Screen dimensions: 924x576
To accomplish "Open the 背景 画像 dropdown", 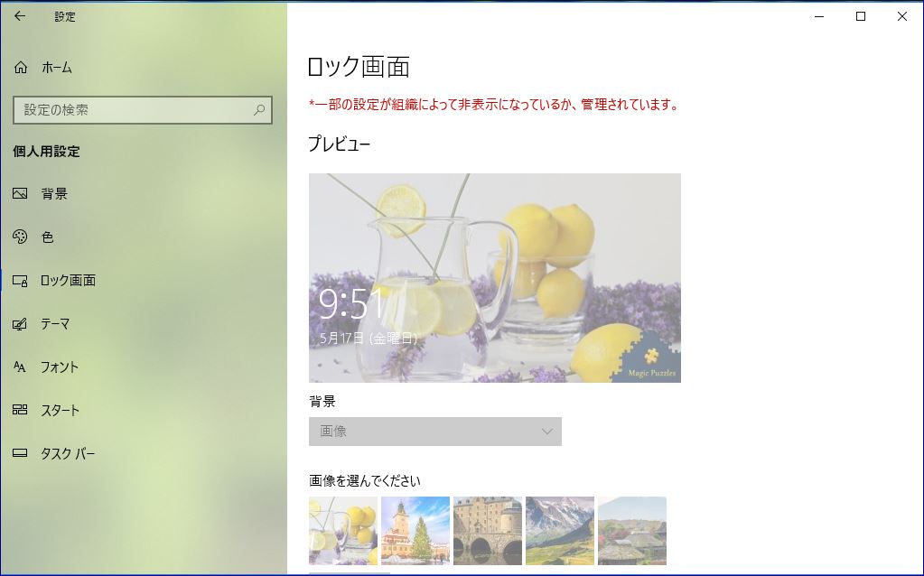I will [x=434, y=432].
